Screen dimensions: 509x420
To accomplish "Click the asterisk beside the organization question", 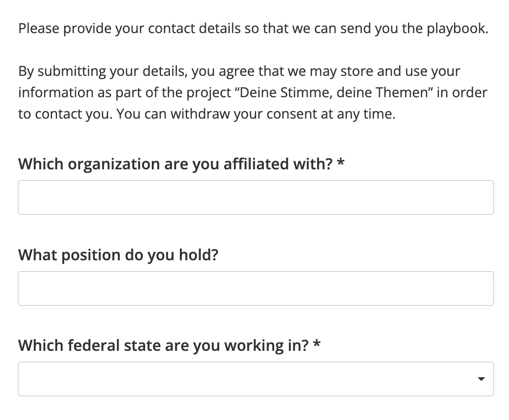I will 340,163.
